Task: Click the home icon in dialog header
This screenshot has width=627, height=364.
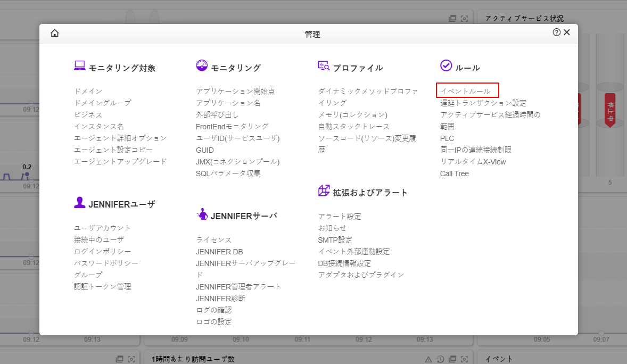Action: (x=55, y=33)
